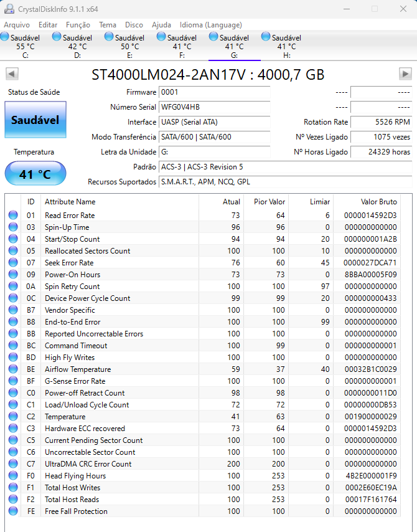Select drive C: health status orb
The width and height of the screenshot is (417, 532).
5,37
